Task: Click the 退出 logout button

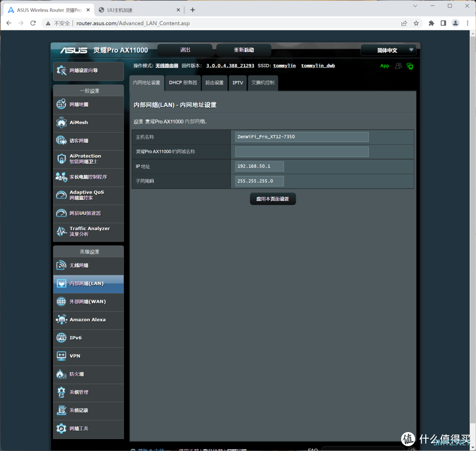Action: click(185, 50)
